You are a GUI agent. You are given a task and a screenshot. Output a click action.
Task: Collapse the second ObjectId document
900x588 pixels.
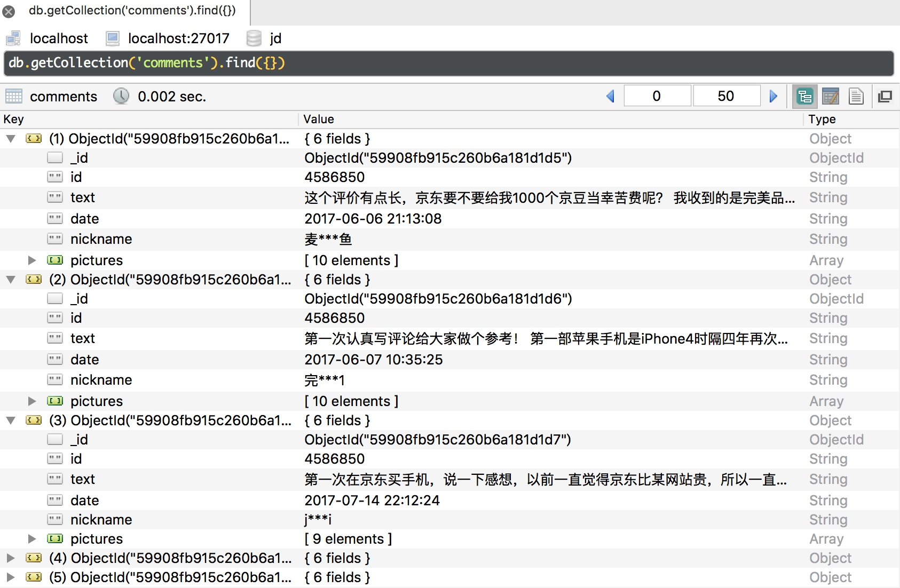tap(11, 279)
